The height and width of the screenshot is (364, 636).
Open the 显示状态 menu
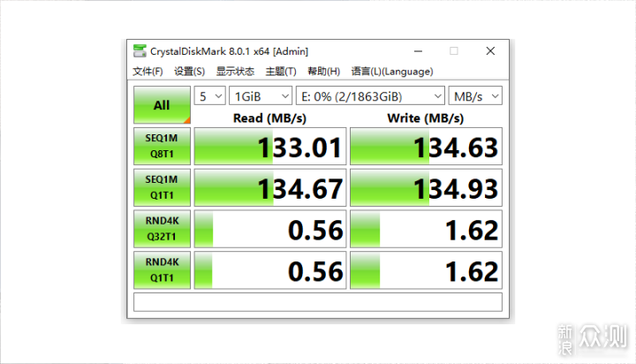click(235, 72)
